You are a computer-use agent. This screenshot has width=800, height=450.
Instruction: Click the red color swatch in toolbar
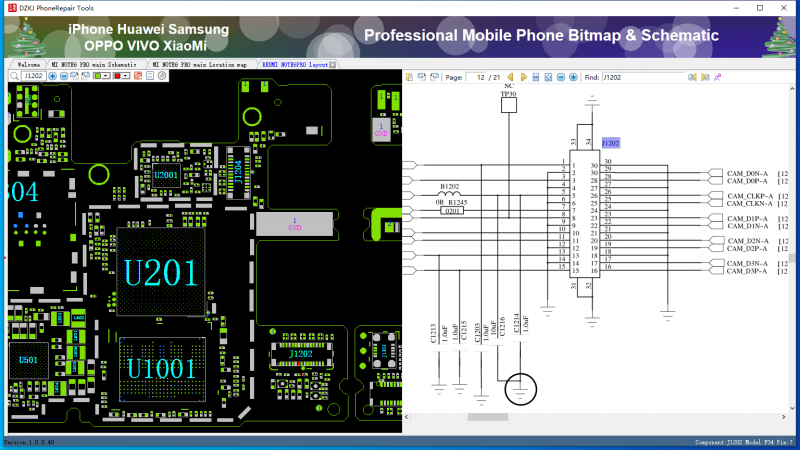click(117, 76)
